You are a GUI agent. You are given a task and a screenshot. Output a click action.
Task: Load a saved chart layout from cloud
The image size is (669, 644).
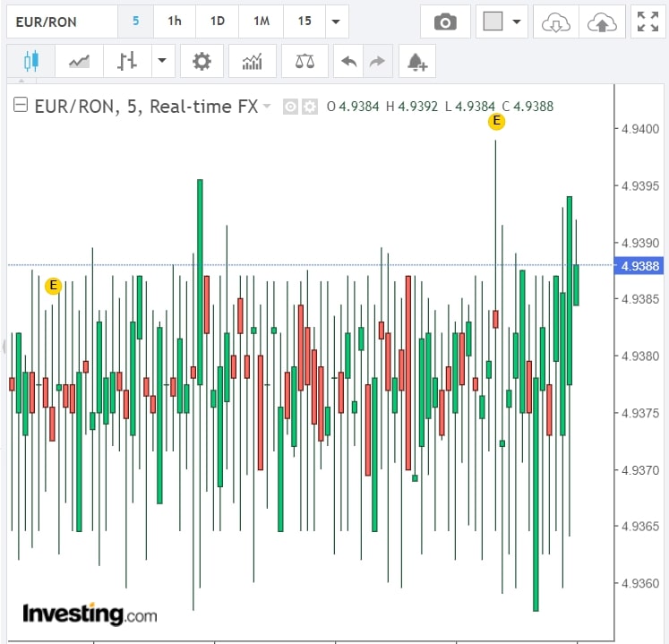(555, 22)
